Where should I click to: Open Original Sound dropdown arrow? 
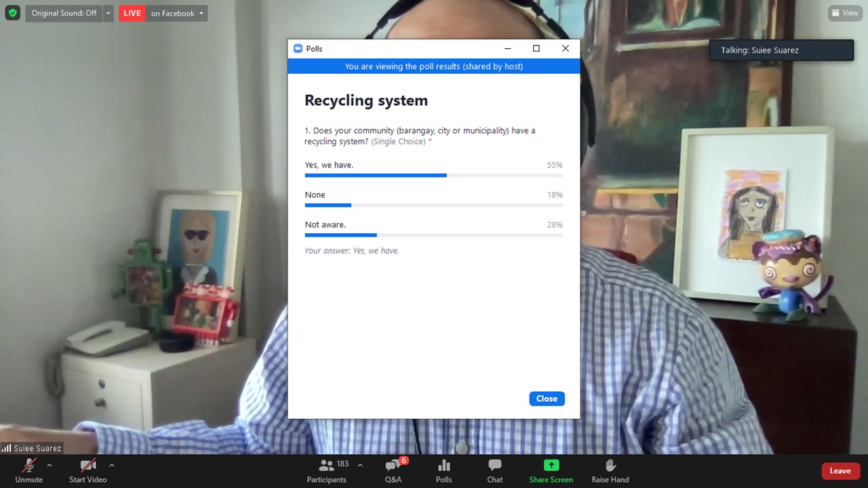(x=108, y=13)
